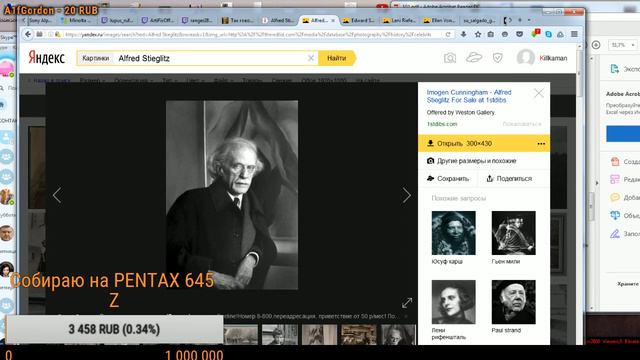Open the Размер filter dropdown
The image size is (640, 360).
pos(92,80)
